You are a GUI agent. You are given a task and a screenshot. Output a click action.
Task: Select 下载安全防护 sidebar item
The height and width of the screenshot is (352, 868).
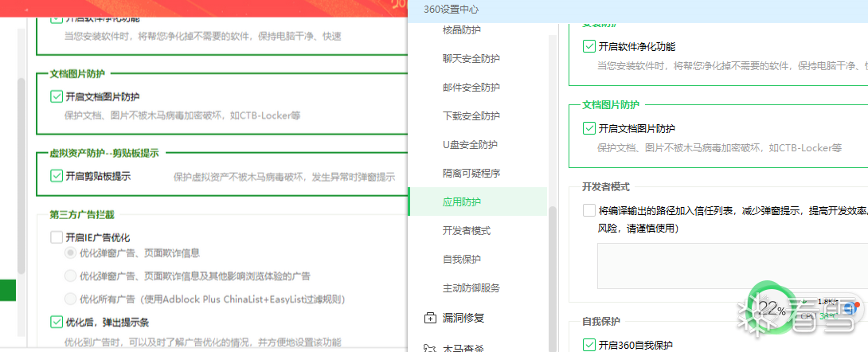point(471,116)
